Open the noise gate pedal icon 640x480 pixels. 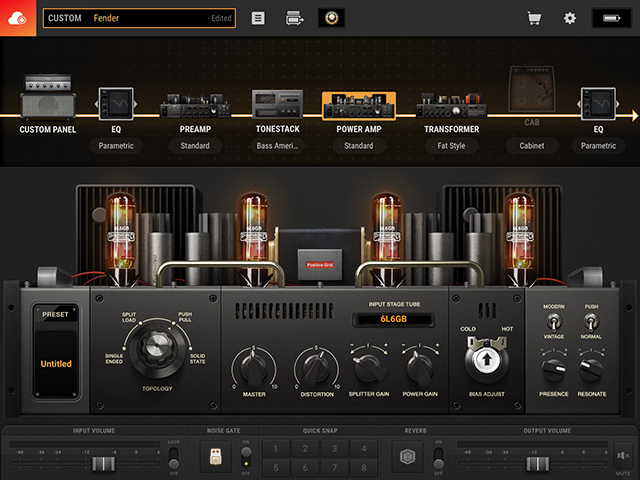[212, 457]
